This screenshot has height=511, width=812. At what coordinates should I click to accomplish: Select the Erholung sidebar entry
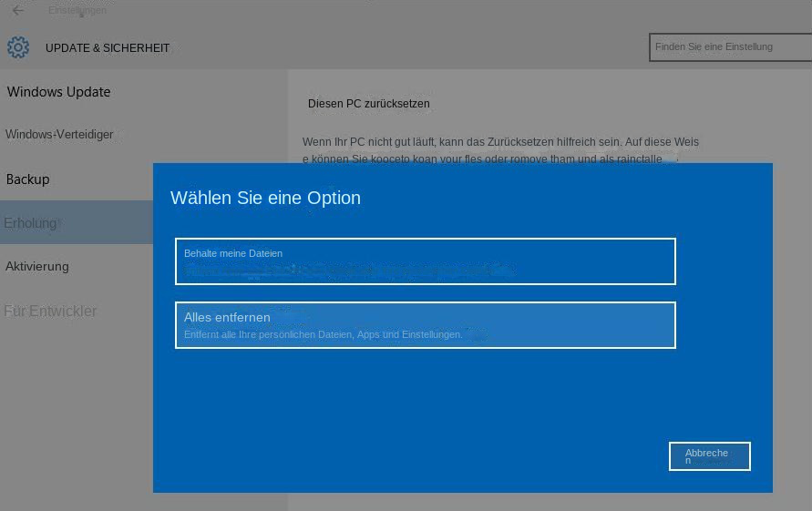77,222
